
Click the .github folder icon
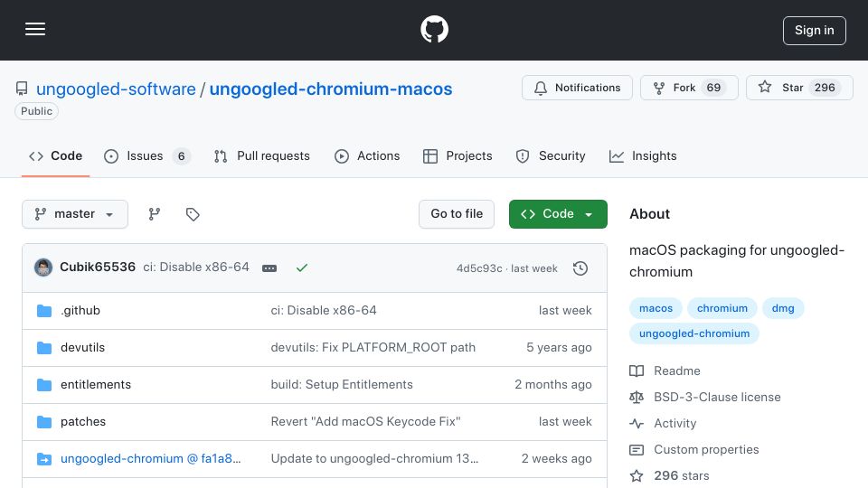[44, 311]
